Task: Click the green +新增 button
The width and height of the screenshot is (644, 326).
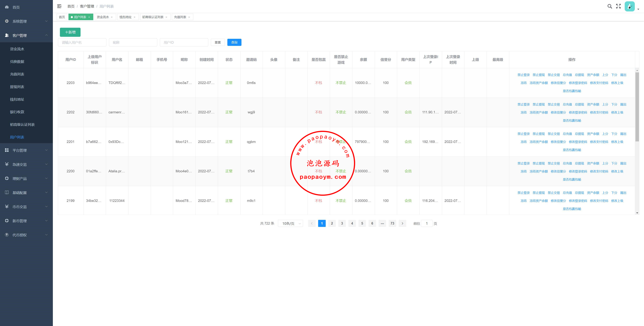Action: coord(70,32)
